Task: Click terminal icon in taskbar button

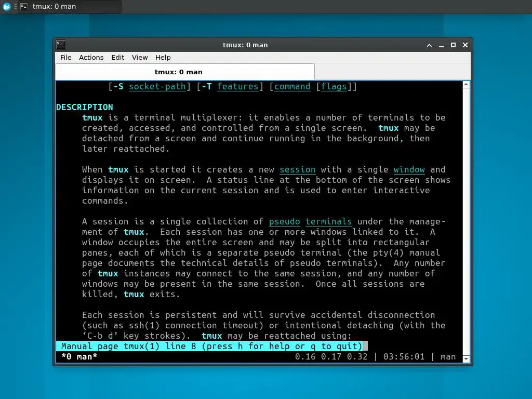Action: click(x=24, y=6)
